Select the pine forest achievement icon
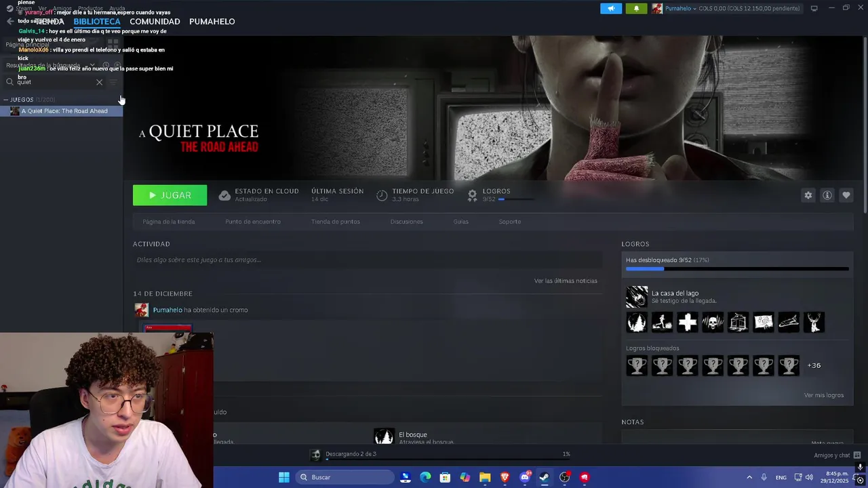 pyautogui.click(x=637, y=322)
